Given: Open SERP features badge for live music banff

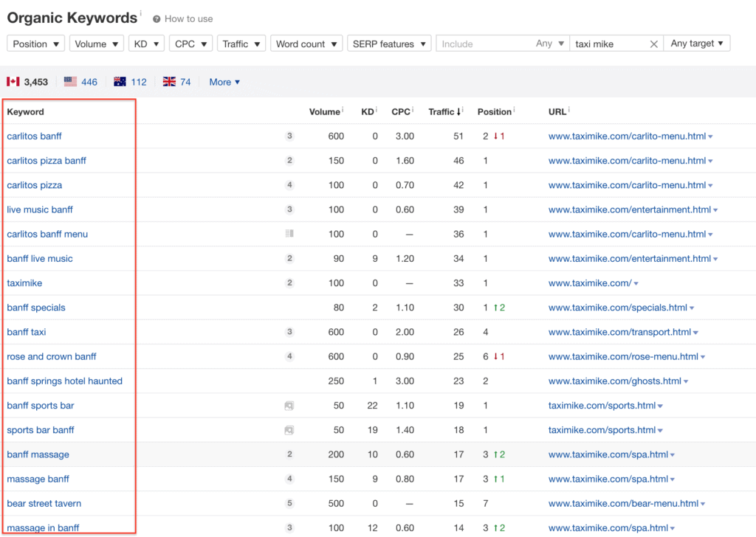Looking at the screenshot, I should click(x=289, y=209).
